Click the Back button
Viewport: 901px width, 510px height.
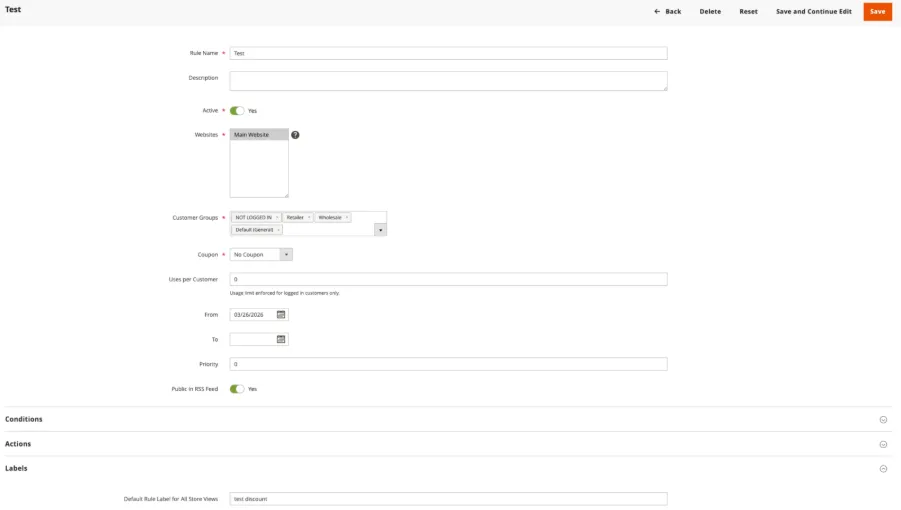[x=667, y=11]
